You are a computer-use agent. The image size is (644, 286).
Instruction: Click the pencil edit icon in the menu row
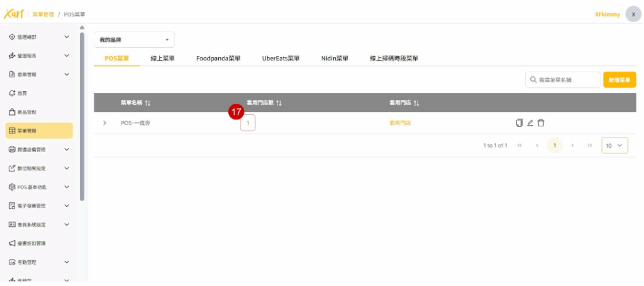click(x=530, y=123)
